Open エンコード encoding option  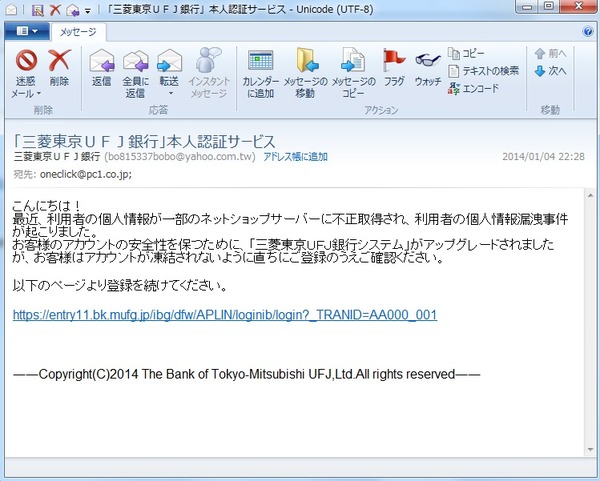[x=473, y=88]
